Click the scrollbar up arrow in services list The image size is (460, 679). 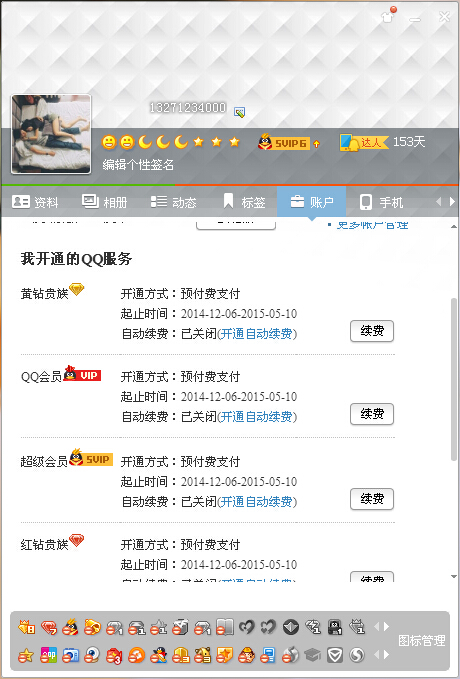click(x=454, y=226)
